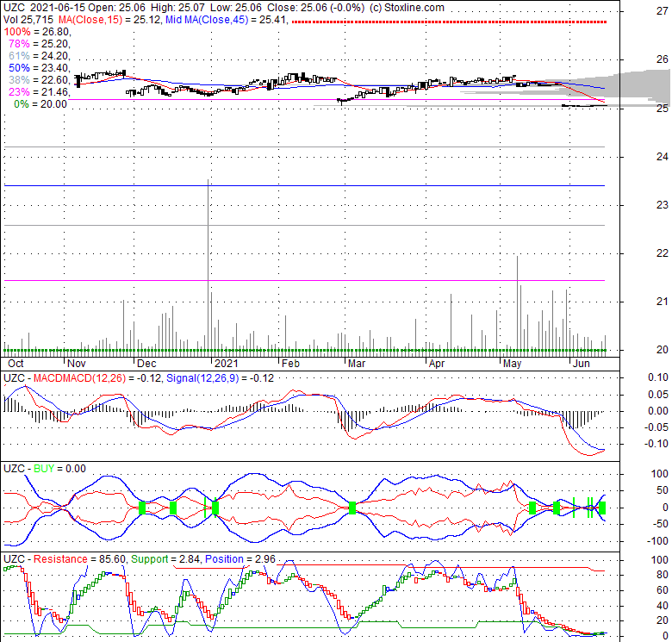Click the 'Mar' month axis label
The width and height of the screenshot is (672, 642).
(x=357, y=364)
